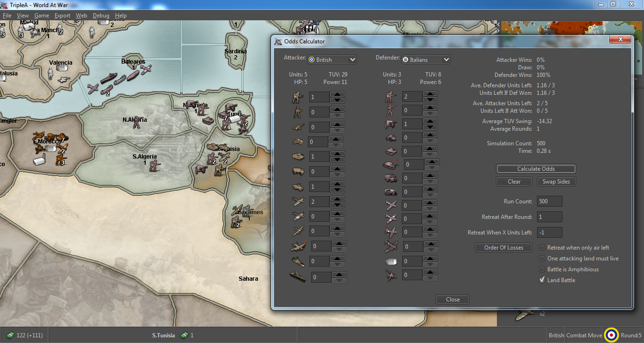Image resolution: width=644 pixels, height=343 pixels.
Task: Click the Italian defender truck icon
Action: coord(391,178)
